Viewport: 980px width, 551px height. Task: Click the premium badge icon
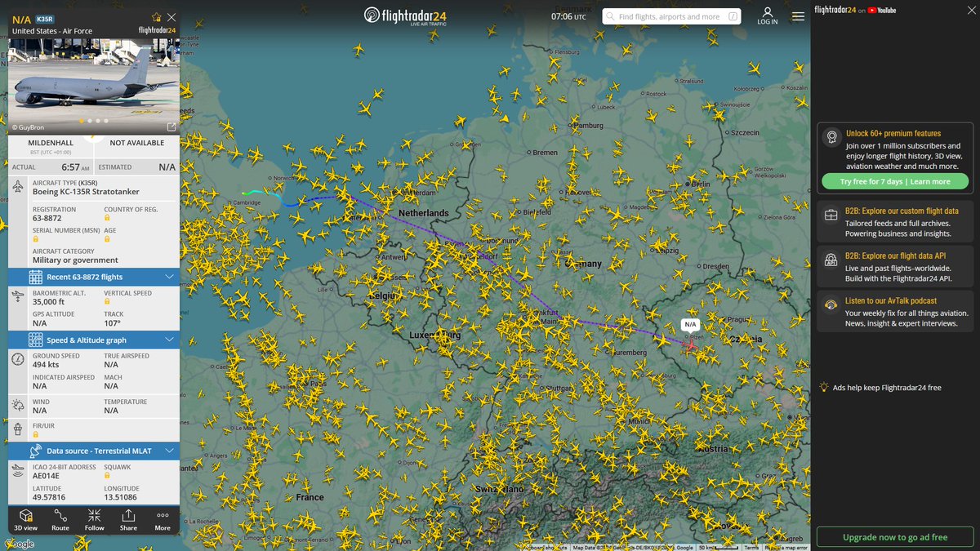pos(831,137)
